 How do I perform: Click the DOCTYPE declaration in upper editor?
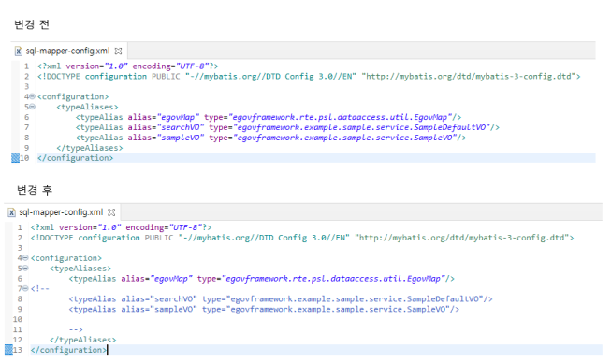point(309,76)
